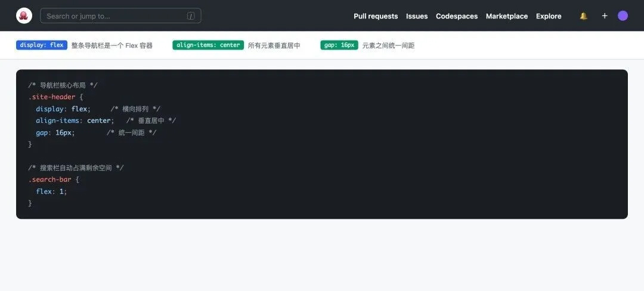Click the blue "display: flex" badge
The height and width of the screenshot is (291, 644).
click(42, 45)
